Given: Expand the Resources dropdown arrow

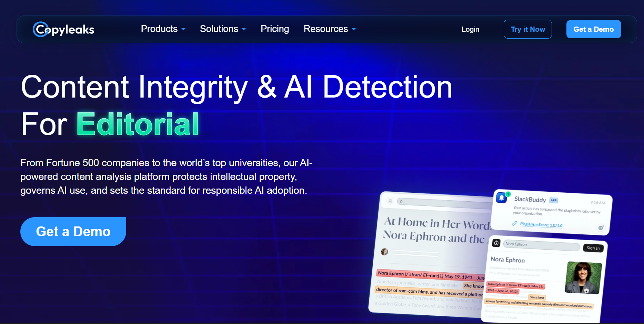Looking at the screenshot, I should 354,29.
